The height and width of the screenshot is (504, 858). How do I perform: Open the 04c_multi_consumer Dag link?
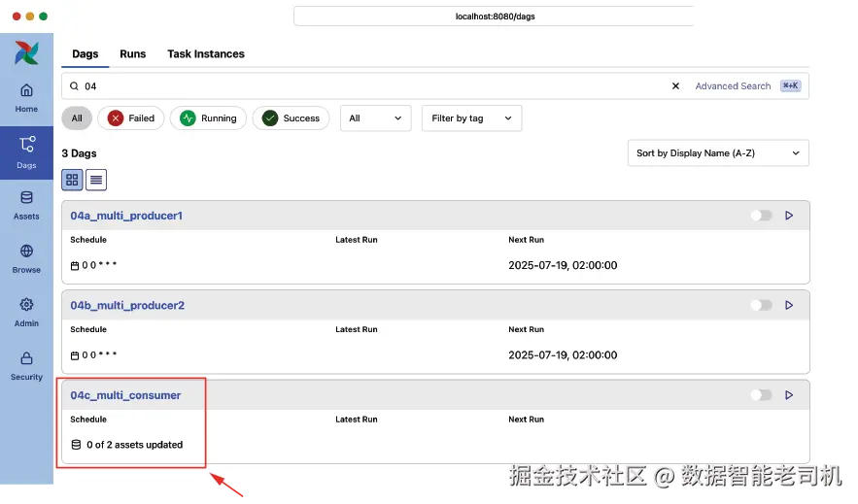125,394
